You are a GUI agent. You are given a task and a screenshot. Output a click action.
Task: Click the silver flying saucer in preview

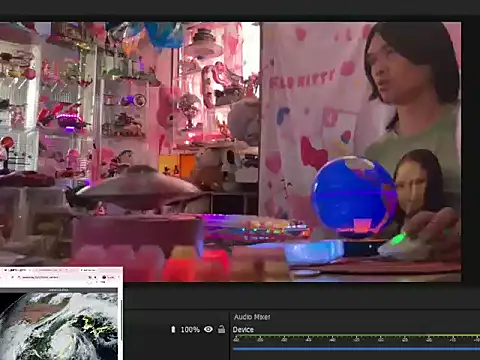138,188
